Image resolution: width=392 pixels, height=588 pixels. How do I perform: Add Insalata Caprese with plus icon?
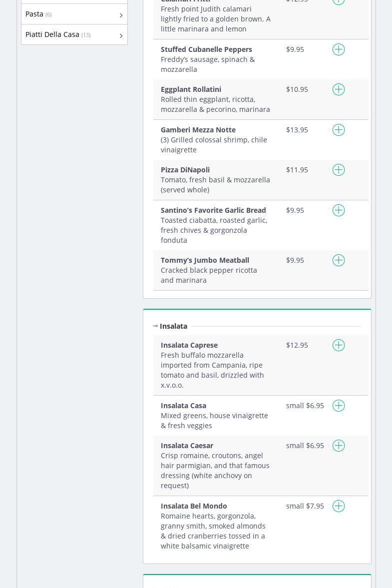339,345
